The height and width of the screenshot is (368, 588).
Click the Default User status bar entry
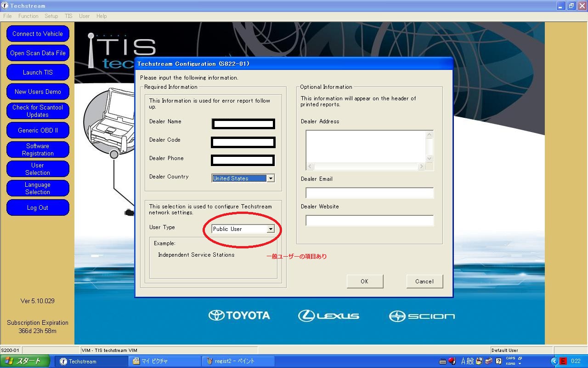click(504, 351)
